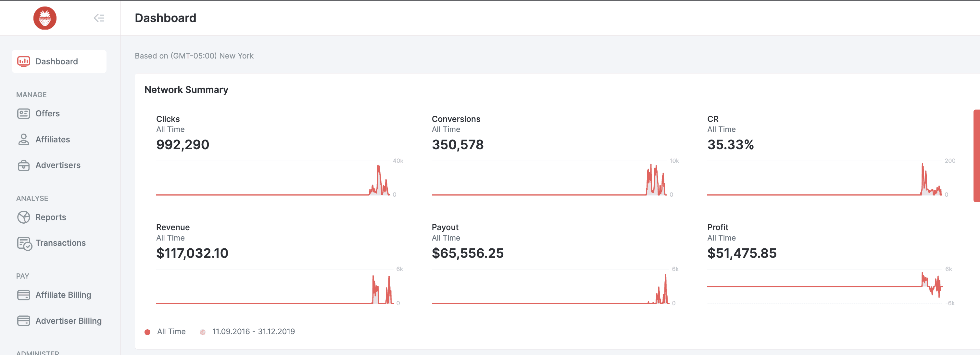Click the Transactions card-check icon
Screen dimensions: 980x355
[x=24, y=243]
